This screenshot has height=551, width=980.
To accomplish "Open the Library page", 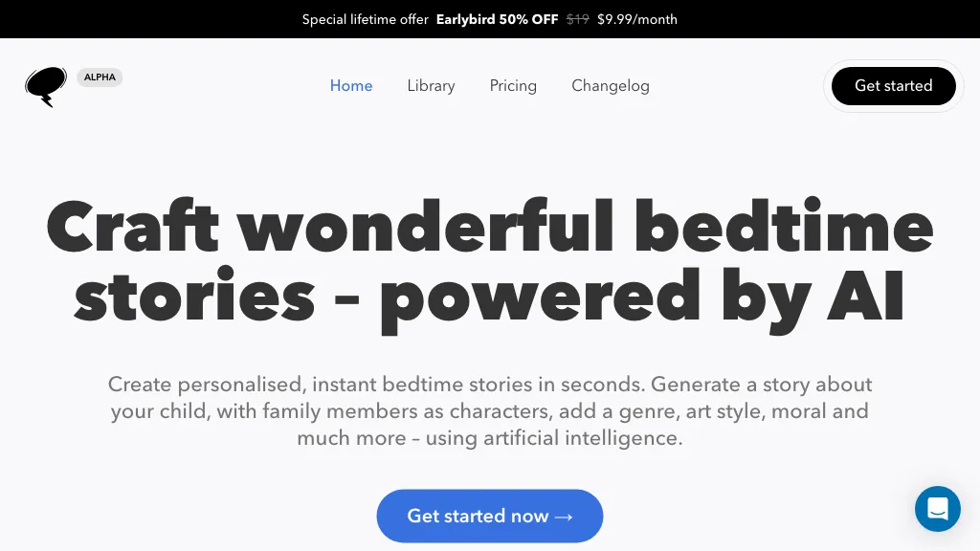I will 431,86.
